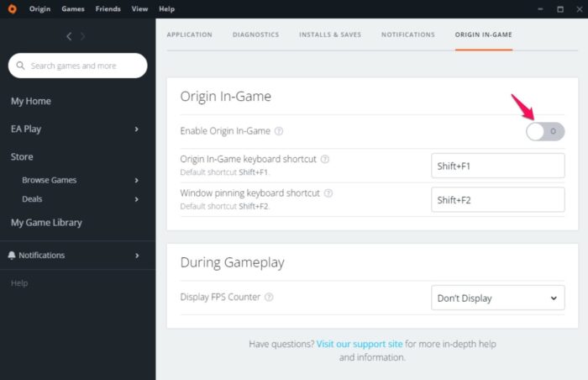Open EA Play in sidebar
This screenshot has width=588, height=380.
tap(26, 129)
